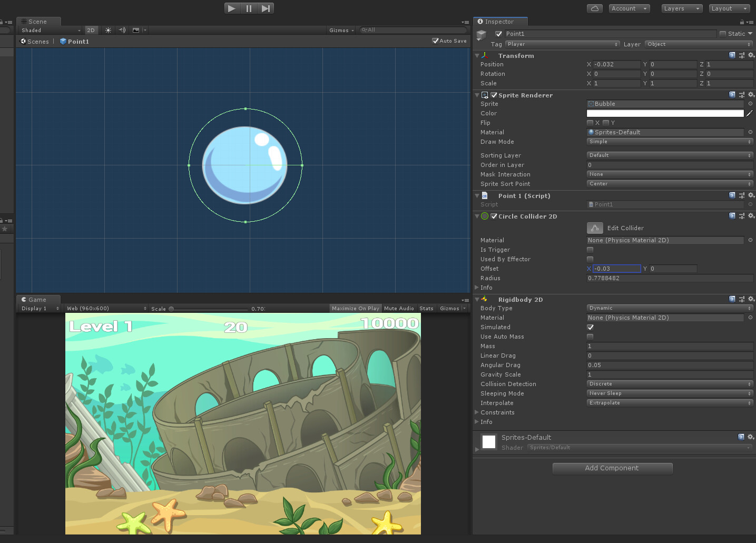Toggle the 2D view mode in Scene toolbar
This screenshot has height=543, width=756.
click(x=91, y=30)
